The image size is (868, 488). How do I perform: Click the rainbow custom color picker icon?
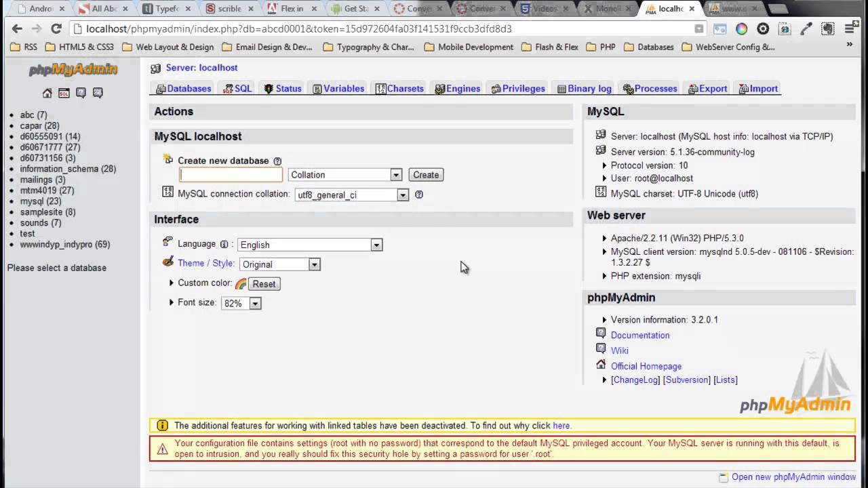point(240,284)
